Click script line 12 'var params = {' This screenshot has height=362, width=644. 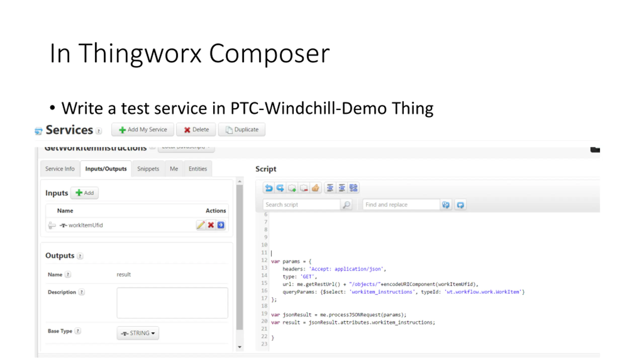click(291, 261)
